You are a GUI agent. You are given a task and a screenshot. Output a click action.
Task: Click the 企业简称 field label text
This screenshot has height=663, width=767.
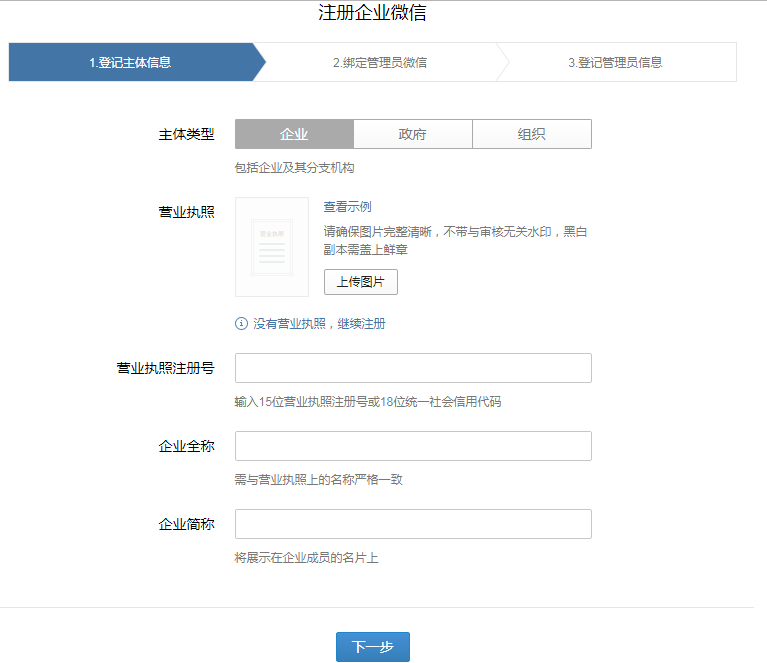pyautogui.click(x=186, y=524)
